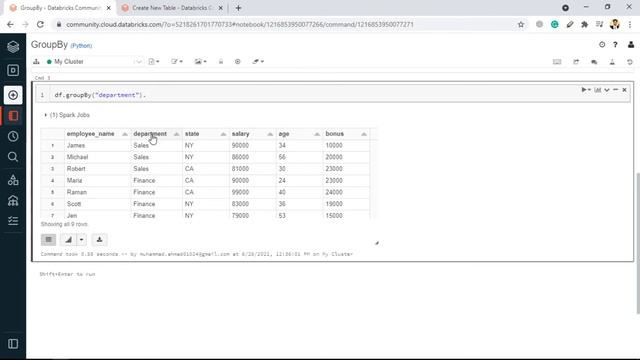The height and width of the screenshot is (360, 640).
Task: Close the Create New Table tab
Action: [220, 8]
